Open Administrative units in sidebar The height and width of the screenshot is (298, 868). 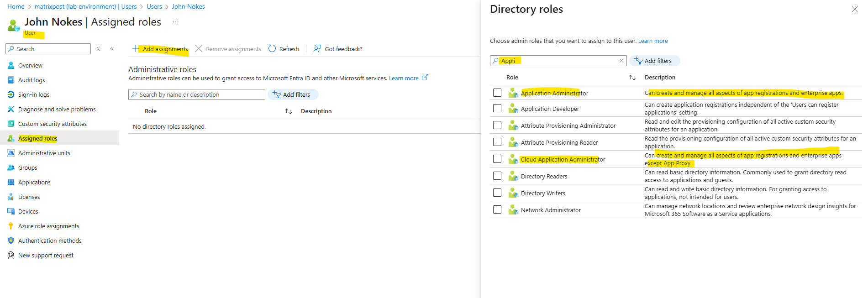coord(44,153)
